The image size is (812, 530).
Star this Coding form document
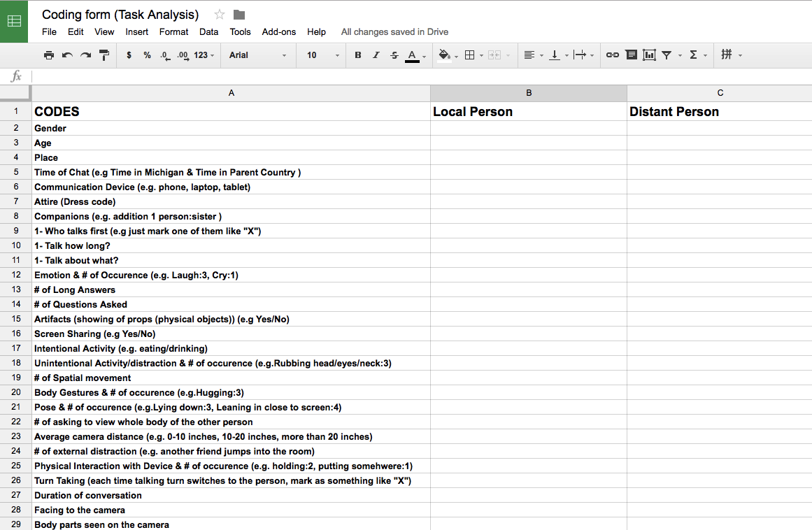[220, 15]
